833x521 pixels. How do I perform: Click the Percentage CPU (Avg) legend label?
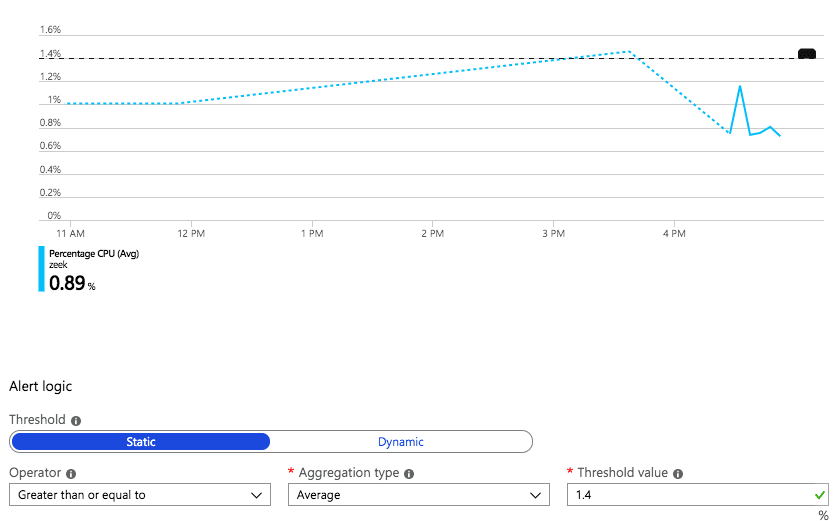94,254
